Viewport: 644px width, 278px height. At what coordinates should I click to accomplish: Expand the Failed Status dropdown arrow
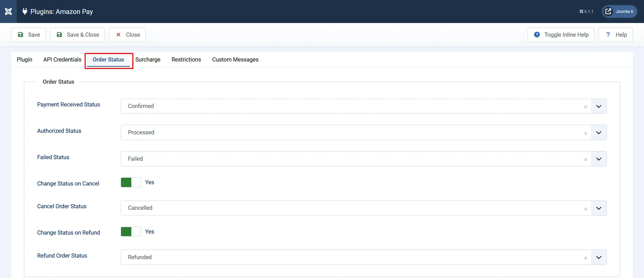(x=599, y=159)
